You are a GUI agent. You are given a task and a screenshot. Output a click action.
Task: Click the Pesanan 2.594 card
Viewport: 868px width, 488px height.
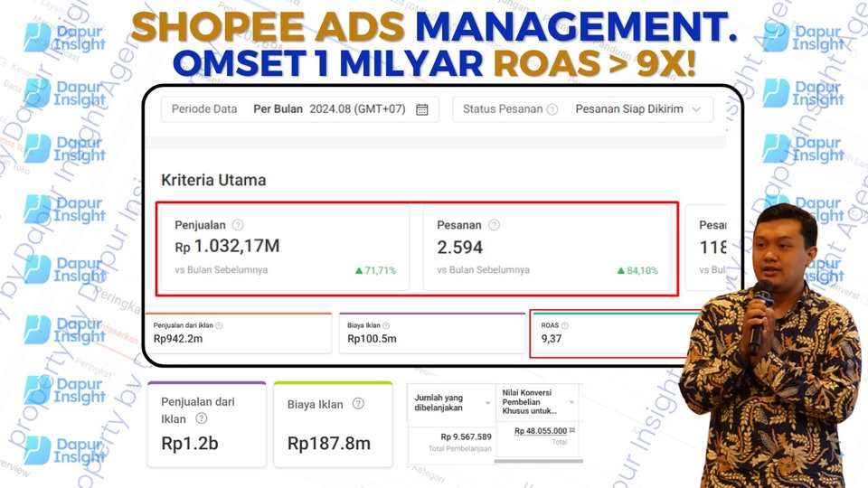(548, 248)
